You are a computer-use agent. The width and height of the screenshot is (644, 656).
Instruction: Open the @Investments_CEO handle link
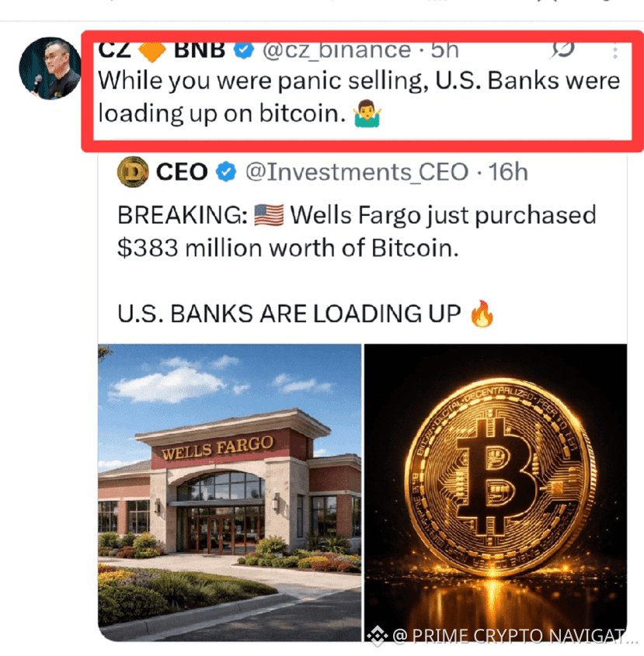(357, 172)
